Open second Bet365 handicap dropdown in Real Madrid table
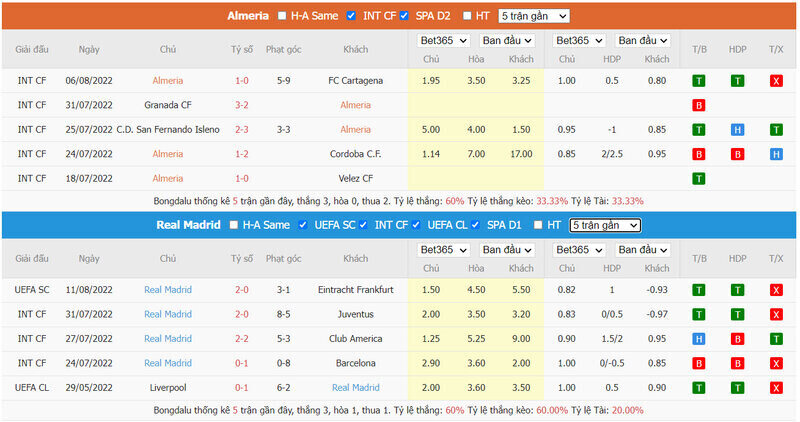Screen dimensions: 800x422 pos(579,250)
